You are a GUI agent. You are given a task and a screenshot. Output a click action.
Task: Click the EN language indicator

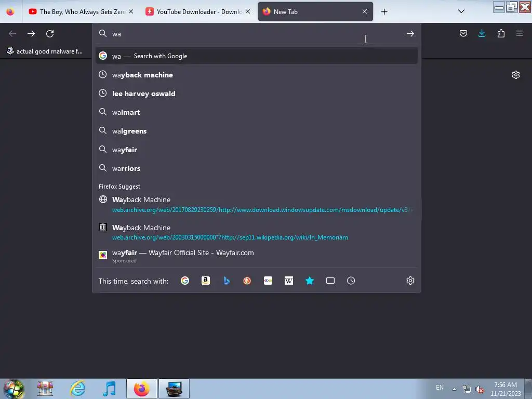440,387
